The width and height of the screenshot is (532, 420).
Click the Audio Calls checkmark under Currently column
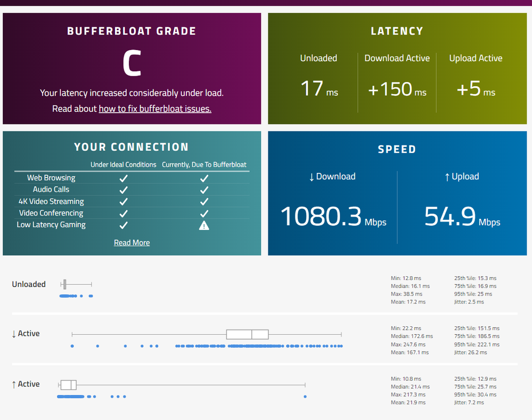tap(204, 190)
